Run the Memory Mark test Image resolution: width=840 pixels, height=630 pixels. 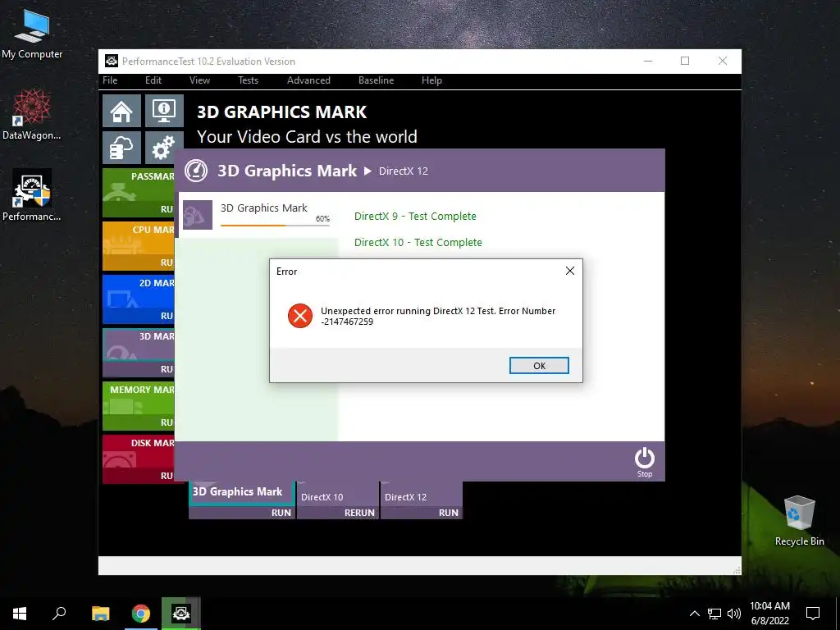pyautogui.click(x=167, y=422)
